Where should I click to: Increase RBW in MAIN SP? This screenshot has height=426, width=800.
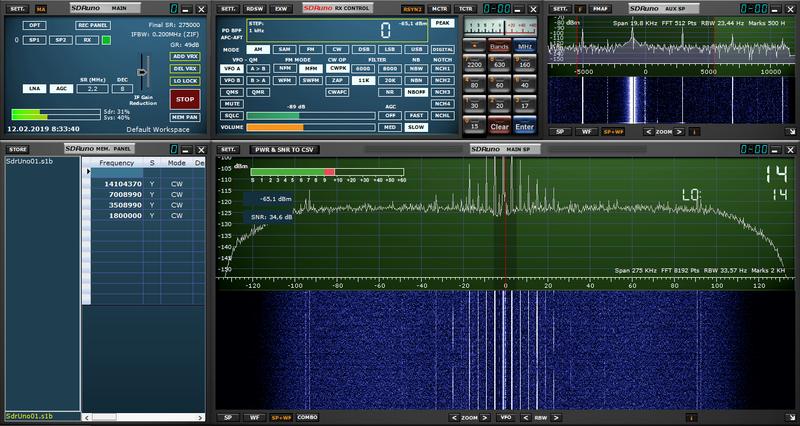tap(556, 417)
